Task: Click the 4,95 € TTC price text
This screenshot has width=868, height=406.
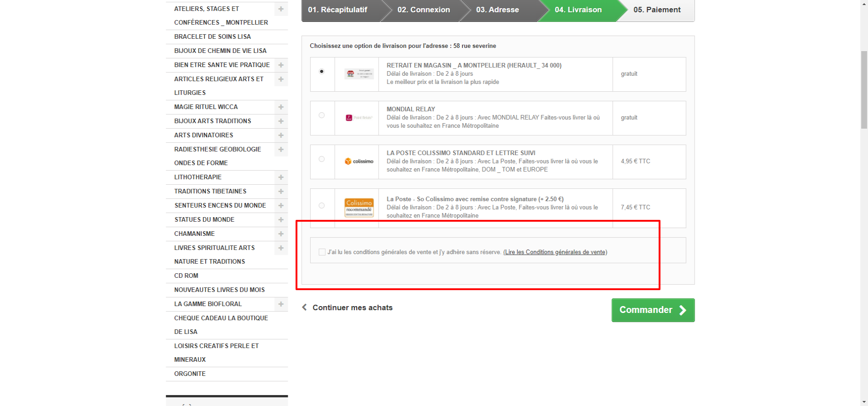Action: tap(635, 161)
